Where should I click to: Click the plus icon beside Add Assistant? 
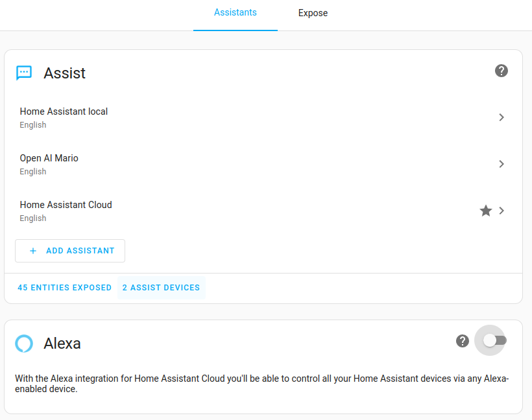(x=33, y=251)
